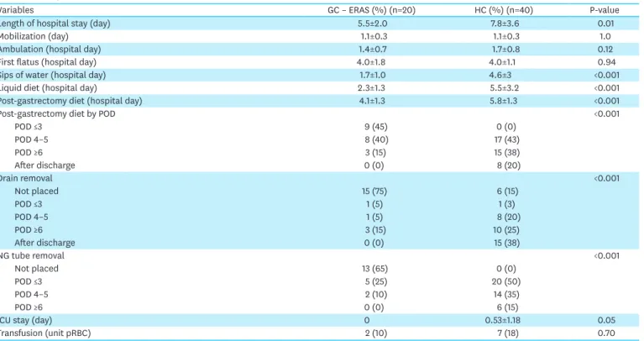
Task: Select the 'Drain removal' section label
Action: (26, 178)
